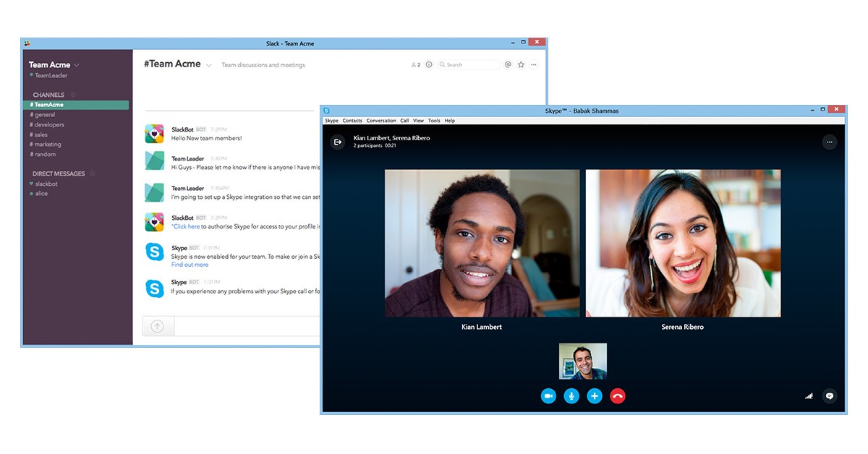Image resolution: width=868 pixels, height=454 pixels.
Task: Open Slack mentions with the @ icon
Action: pyautogui.click(x=508, y=64)
